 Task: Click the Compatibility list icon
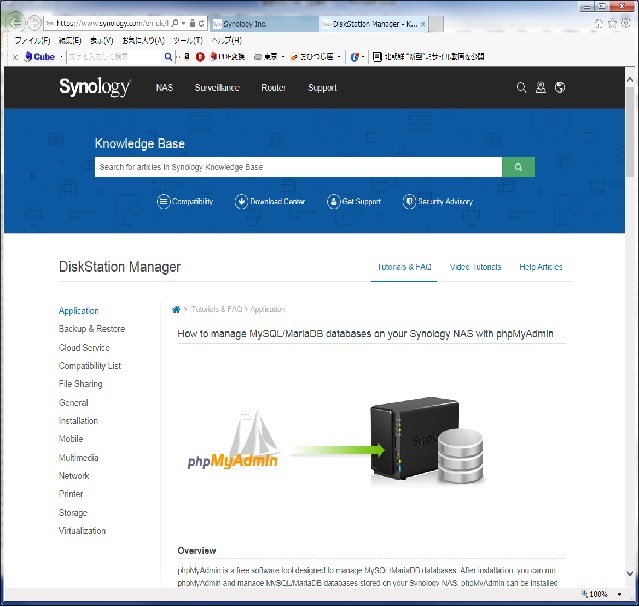163,201
